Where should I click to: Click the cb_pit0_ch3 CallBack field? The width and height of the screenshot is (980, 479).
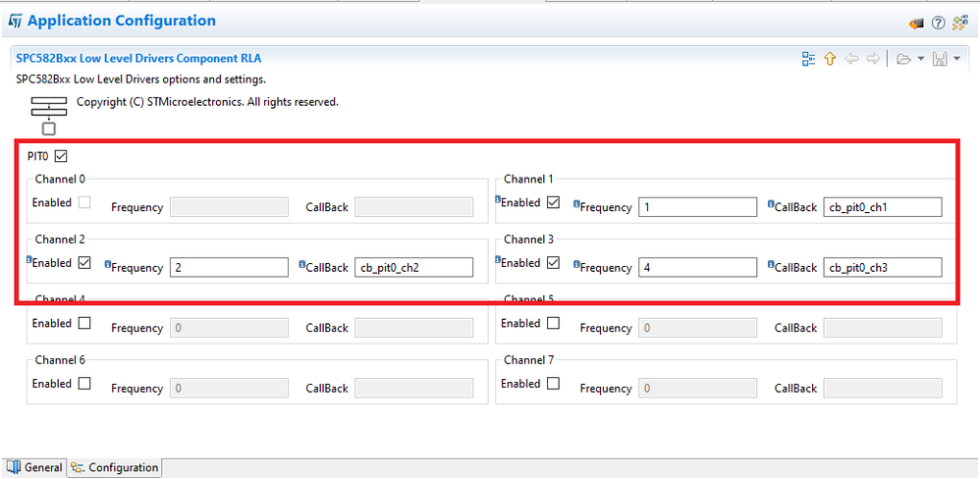coord(883,267)
